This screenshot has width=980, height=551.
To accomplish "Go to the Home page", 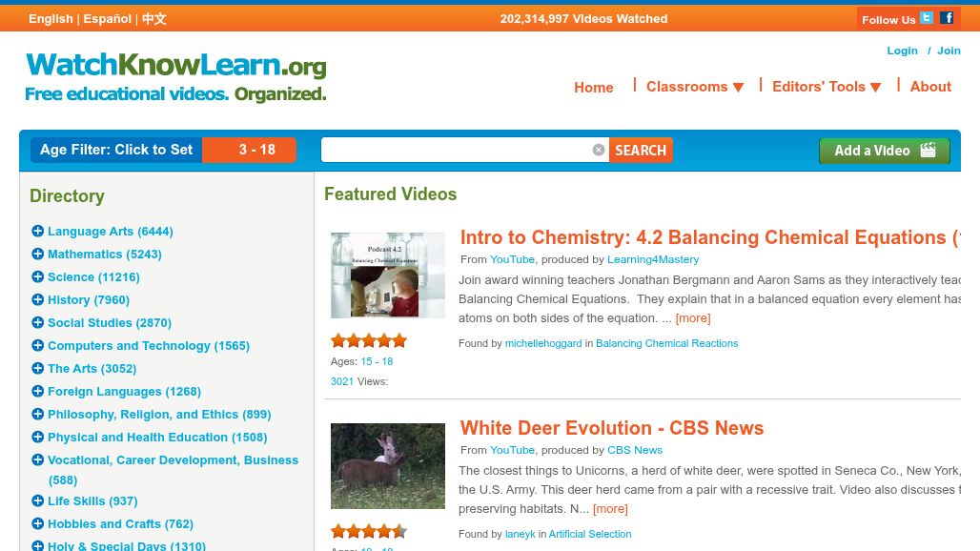I will tap(593, 88).
